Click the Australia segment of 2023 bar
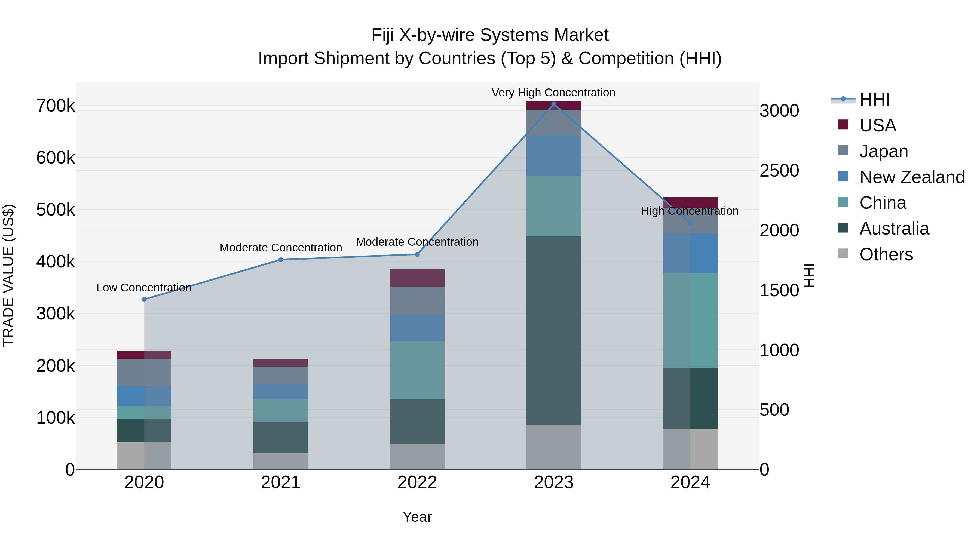This screenshot has height=551, width=980. point(554,330)
